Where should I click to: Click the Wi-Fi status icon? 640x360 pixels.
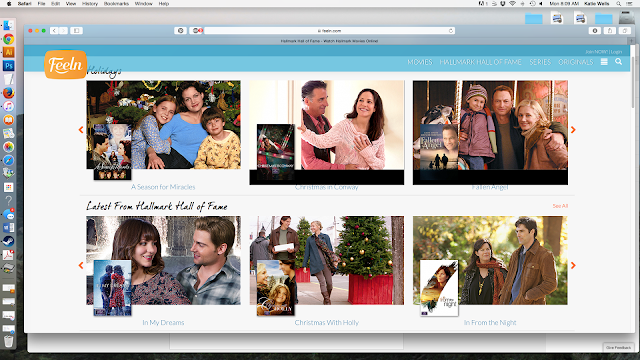512,3
